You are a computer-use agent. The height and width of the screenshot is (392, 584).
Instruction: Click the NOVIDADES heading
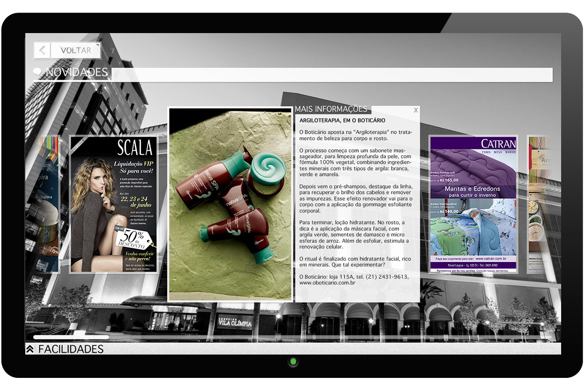[x=76, y=72]
